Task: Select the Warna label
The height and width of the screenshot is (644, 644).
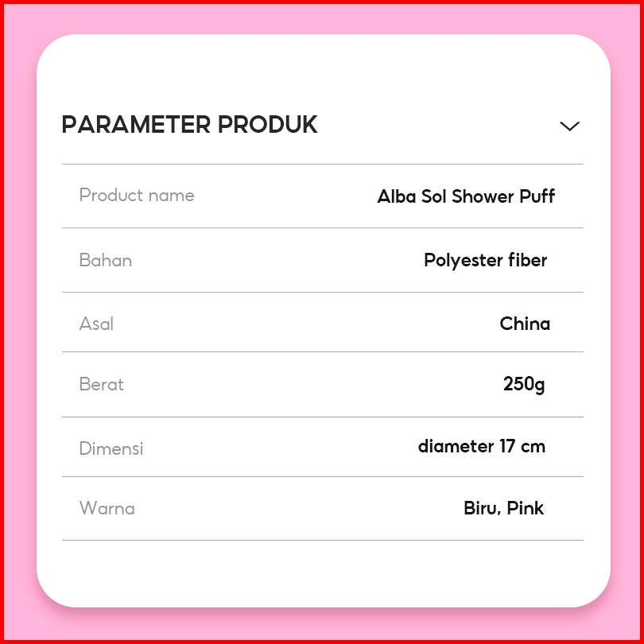Action: (107, 508)
